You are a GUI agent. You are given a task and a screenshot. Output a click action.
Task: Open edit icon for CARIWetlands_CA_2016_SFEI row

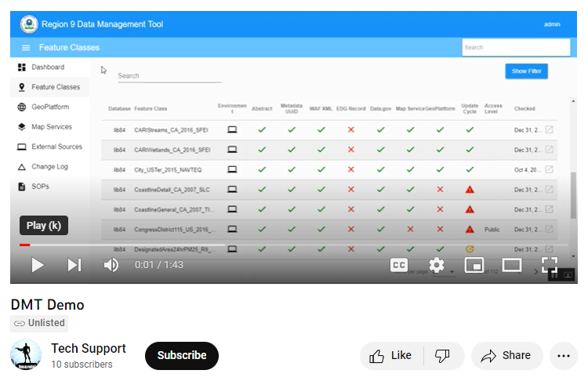click(x=549, y=150)
